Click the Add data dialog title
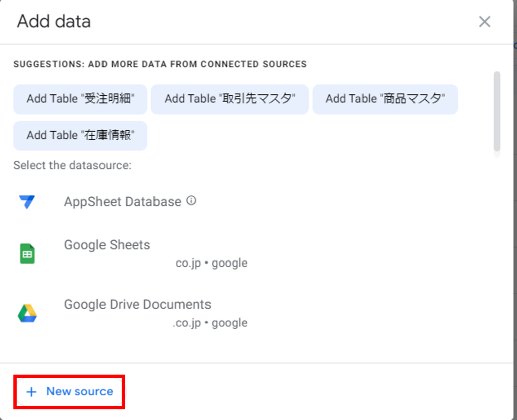 [54, 21]
